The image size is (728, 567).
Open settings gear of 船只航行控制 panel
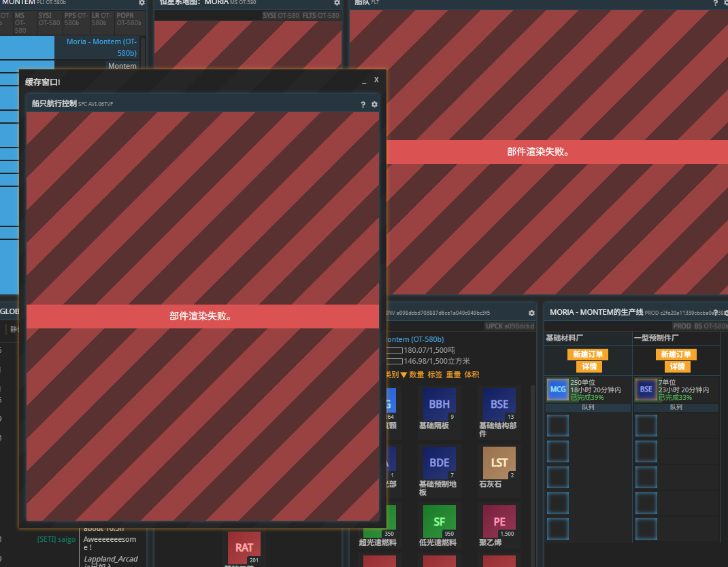pos(374,105)
